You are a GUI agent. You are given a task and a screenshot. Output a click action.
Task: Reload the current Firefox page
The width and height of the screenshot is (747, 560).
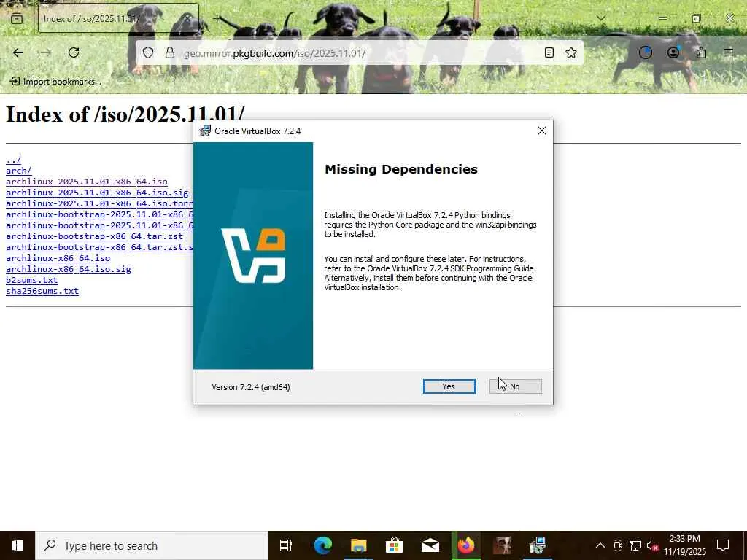point(74,52)
